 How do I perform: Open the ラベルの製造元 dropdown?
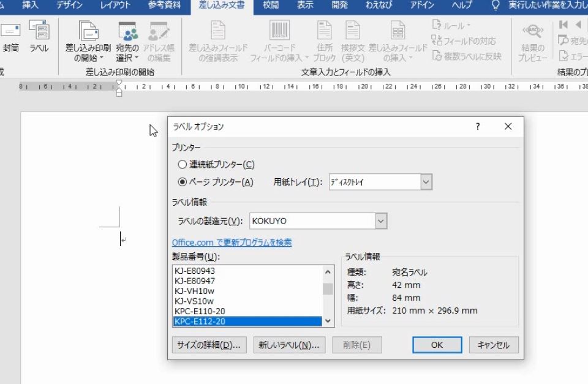(x=381, y=220)
